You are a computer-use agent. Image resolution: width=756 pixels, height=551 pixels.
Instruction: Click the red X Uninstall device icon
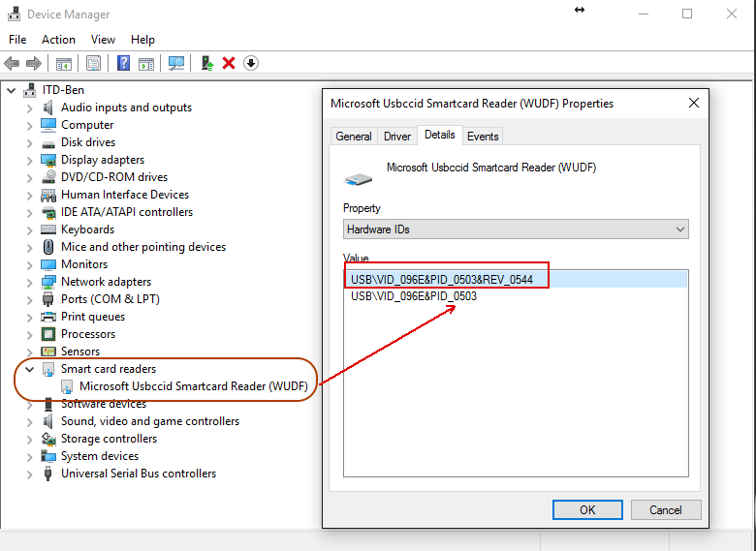[x=229, y=63]
